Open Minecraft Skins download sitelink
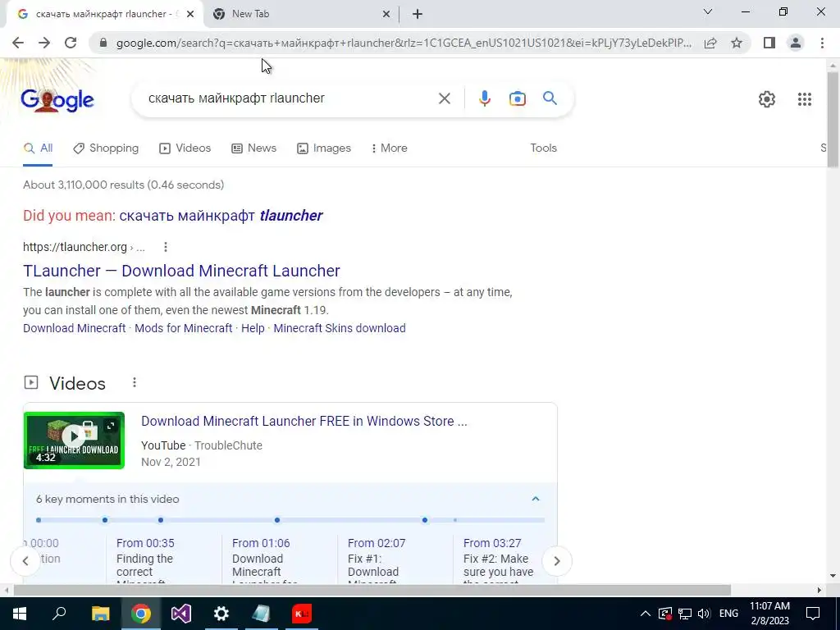Viewport: 840px width, 630px height. click(x=340, y=328)
